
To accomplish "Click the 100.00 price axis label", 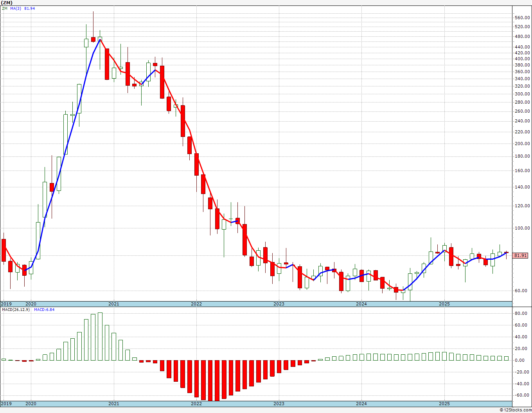I will [x=523, y=228].
